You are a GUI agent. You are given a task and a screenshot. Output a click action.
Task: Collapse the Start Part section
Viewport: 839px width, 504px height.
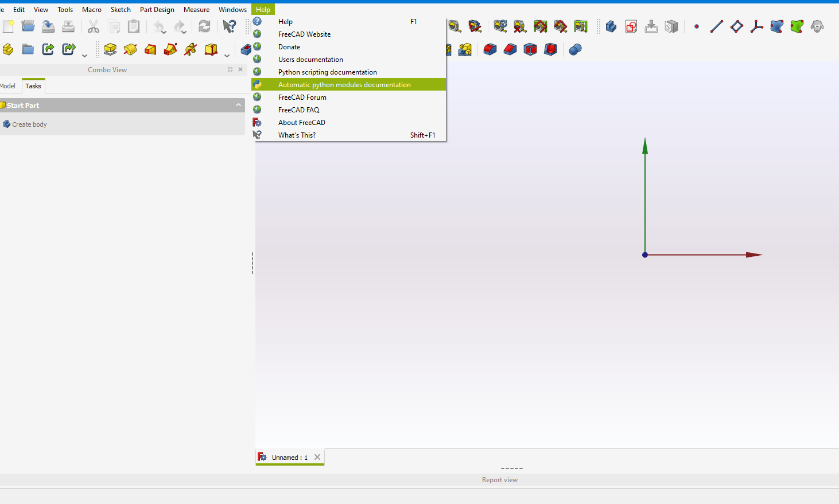[238, 105]
